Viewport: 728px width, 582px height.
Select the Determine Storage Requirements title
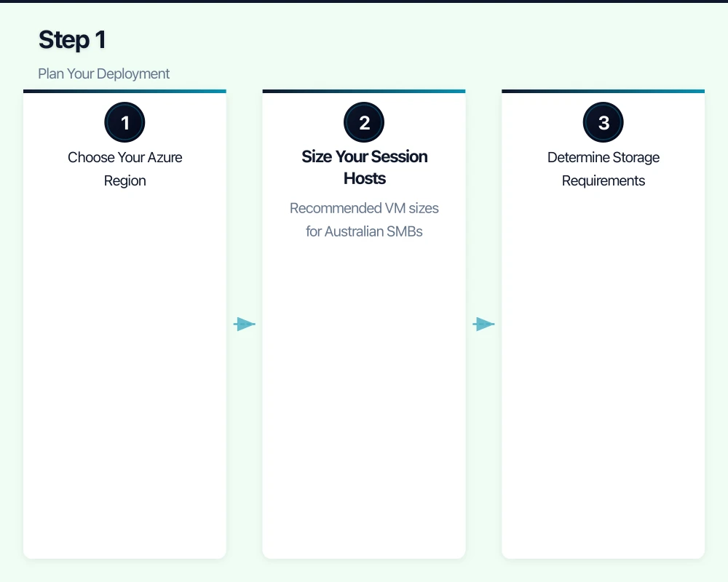604,169
